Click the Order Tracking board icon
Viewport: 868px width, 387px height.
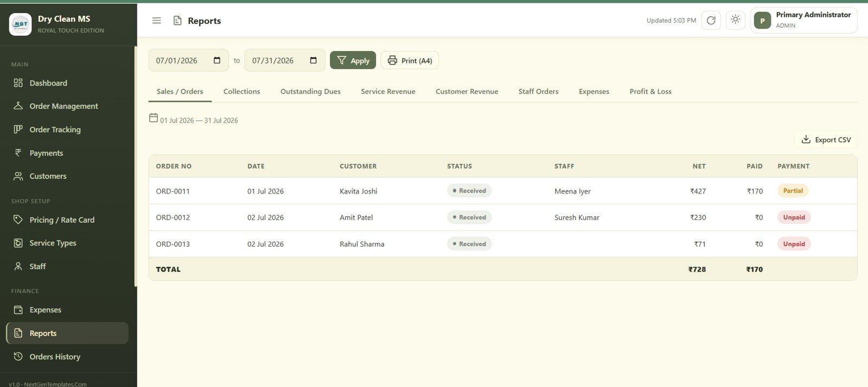18,129
